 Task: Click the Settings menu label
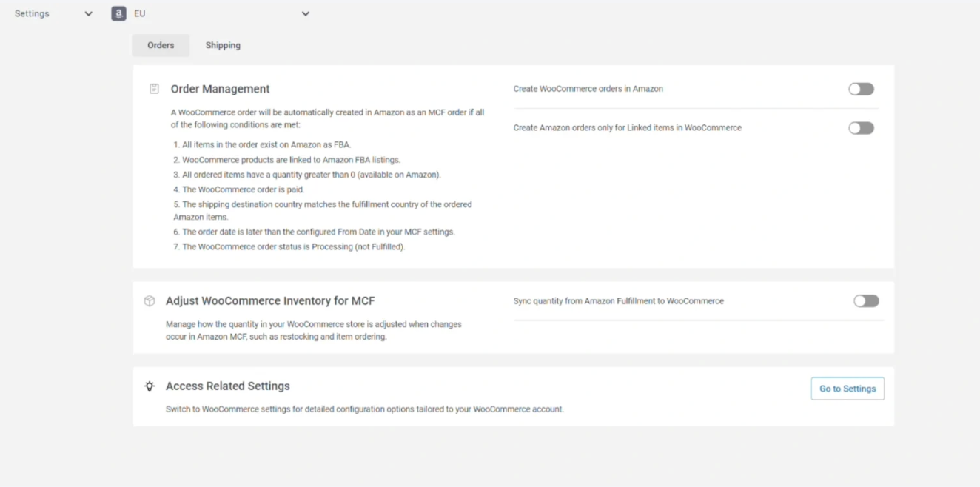click(x=32, y=13)
